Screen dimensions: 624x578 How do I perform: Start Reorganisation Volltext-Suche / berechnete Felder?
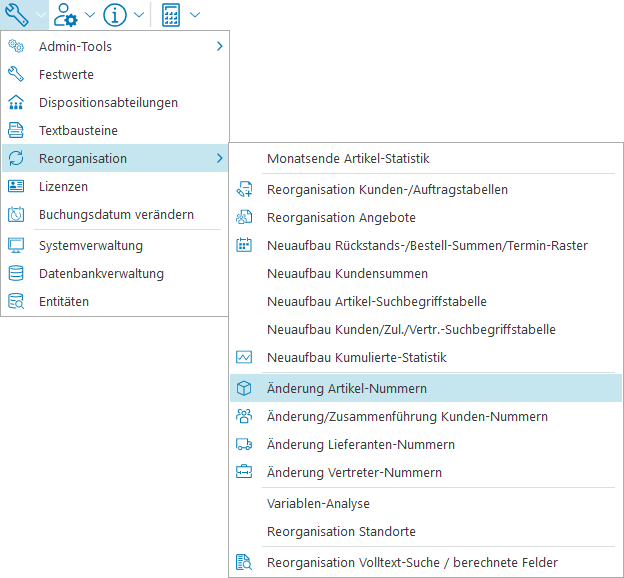(412, 562)
